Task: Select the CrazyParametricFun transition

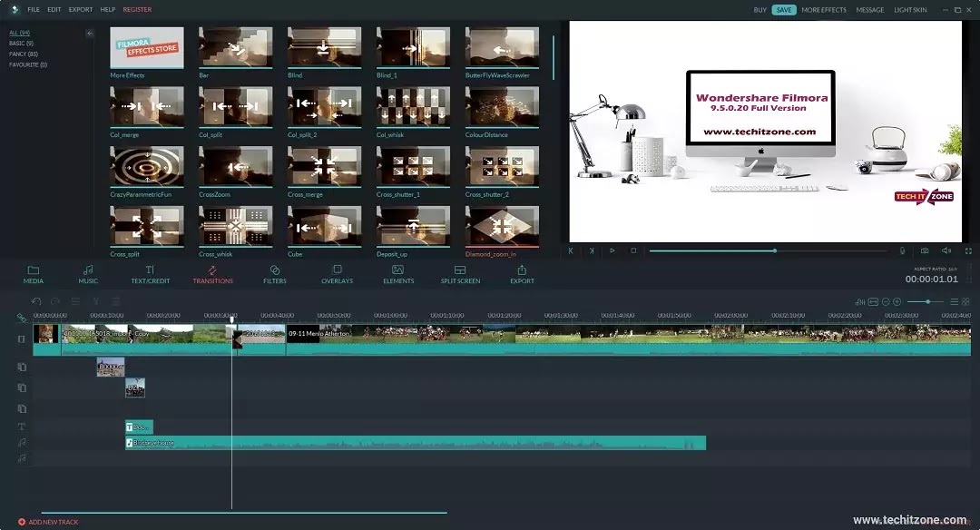Action: 147,166
